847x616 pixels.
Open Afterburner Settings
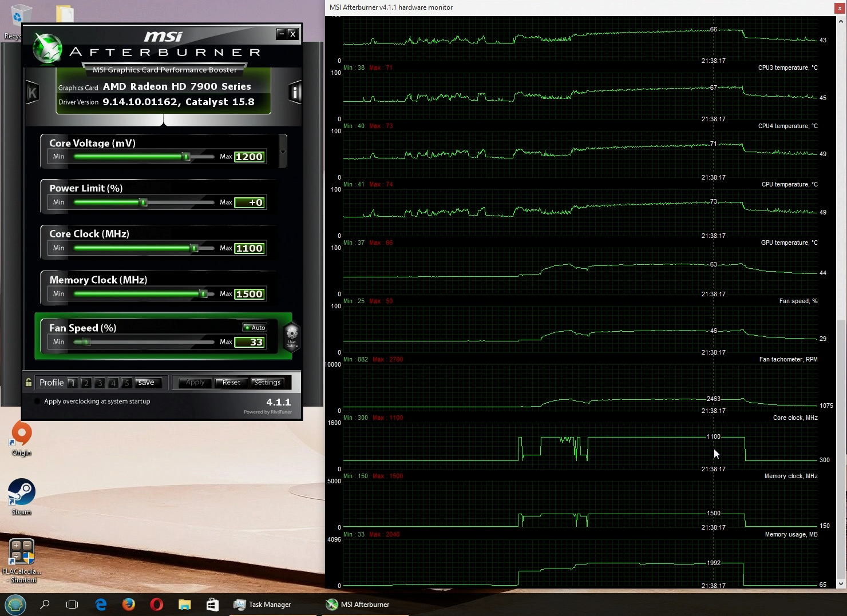(x=267, y=383)
